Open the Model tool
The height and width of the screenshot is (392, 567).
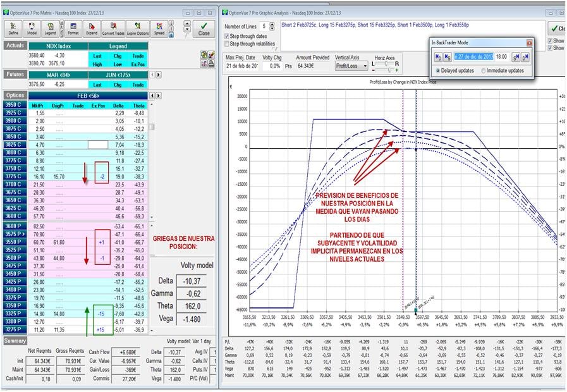pos(32,28)
